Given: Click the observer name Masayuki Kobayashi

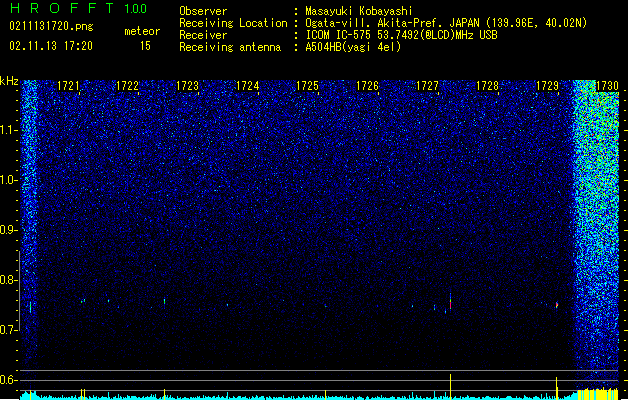Looking at the screenshot, I should [x=359, y=11].
